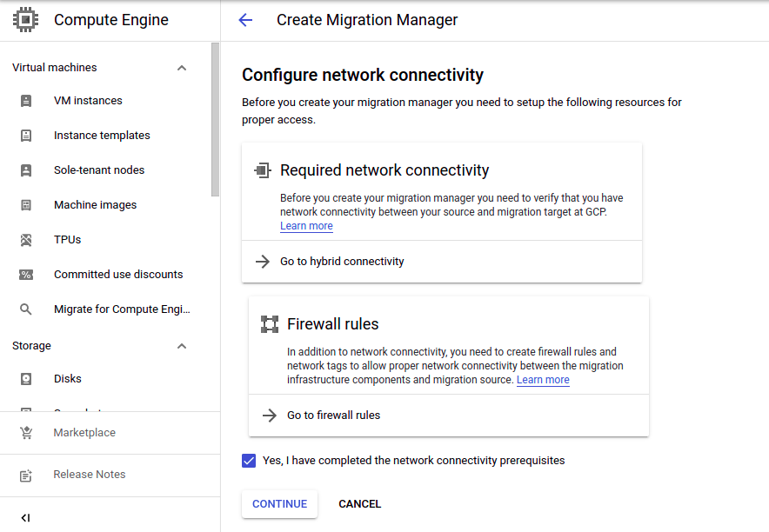Screen dimensions: 769x532
Task: Click the VM instances sidebar icon
Action: point(26,101)
